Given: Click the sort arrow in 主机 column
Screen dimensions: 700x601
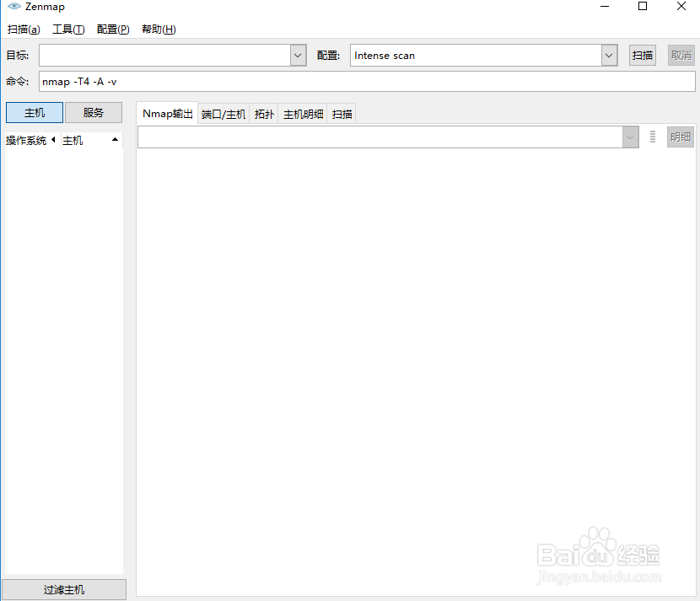Looking at the screenshot, I should point(116,140).
